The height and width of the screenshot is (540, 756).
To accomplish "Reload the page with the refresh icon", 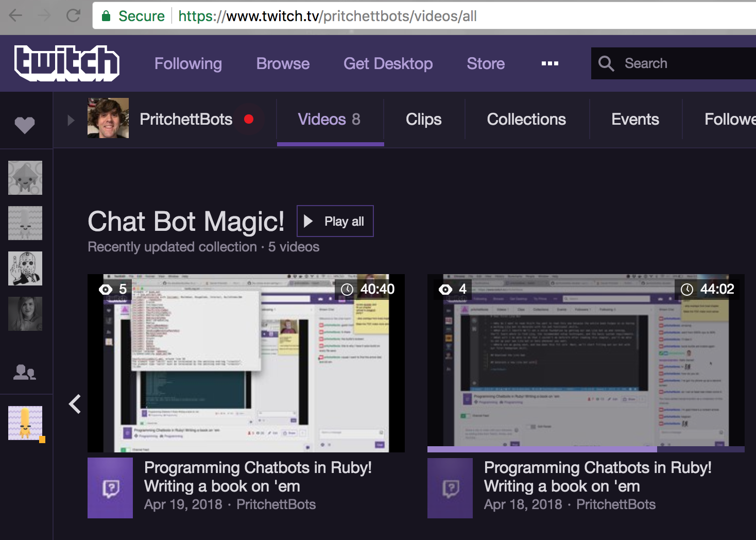I will 73,15.
